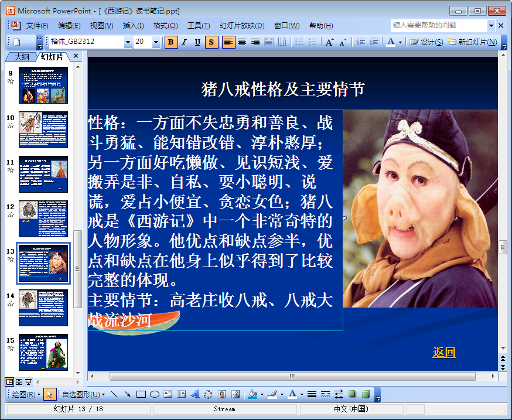Apply the drawing toolbar font color
512x420 pixels.
tap(292, 394)
